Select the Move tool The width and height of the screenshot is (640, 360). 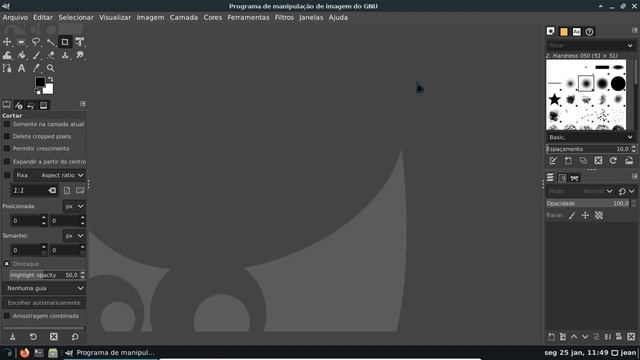[x=7, y=42]
